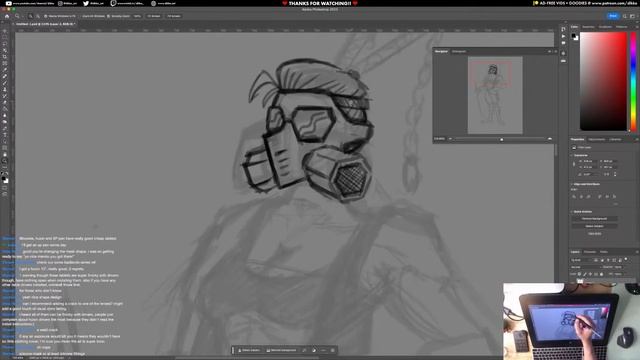The image size is (640, 360).
Task: Select the Eraser tool
Action: [x=5, y=102]
